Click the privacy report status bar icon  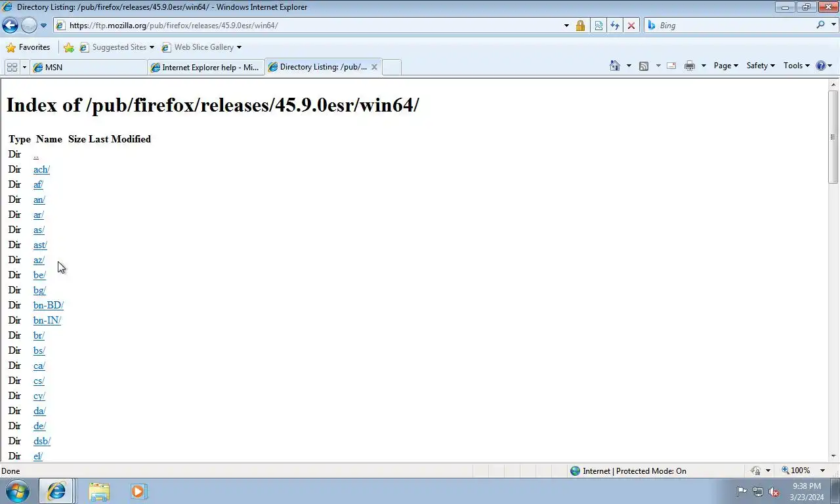tap(755, 471)
